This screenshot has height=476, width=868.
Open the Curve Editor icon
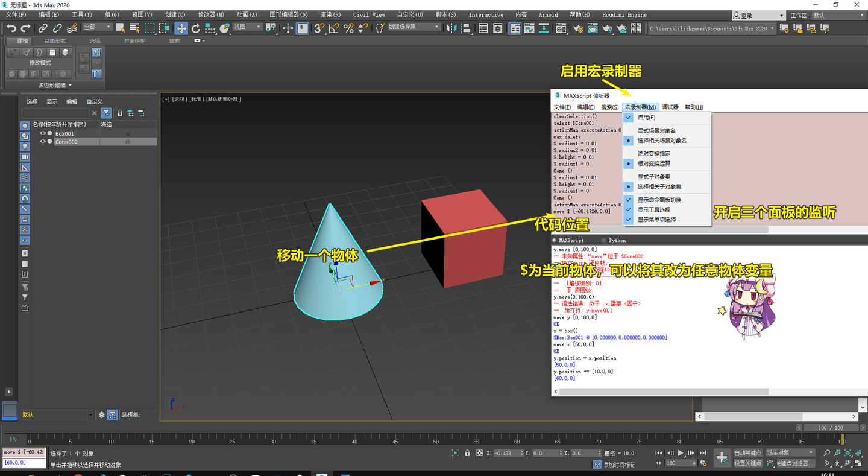click(x=529, y=28)
